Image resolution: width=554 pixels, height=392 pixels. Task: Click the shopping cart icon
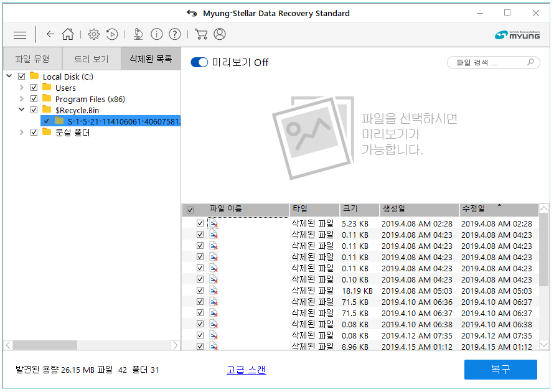[x=201, y=34]
